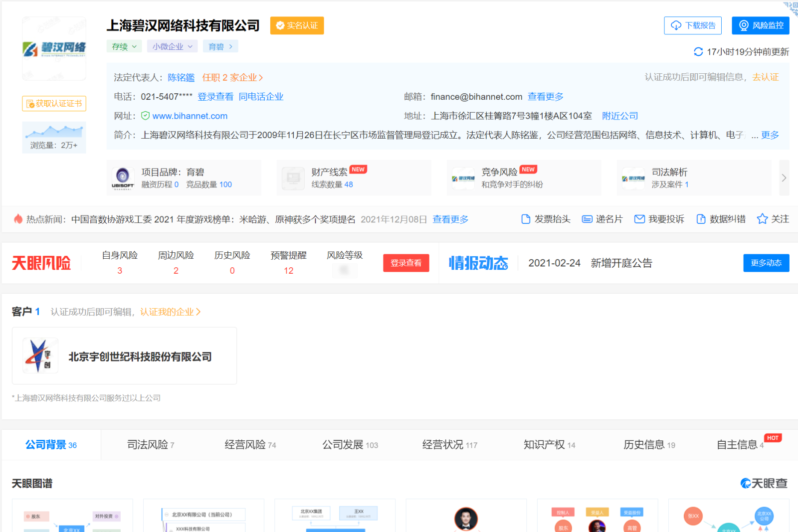
Task: Click the 碧汉网络 company logo
Action: click(54, 48)
